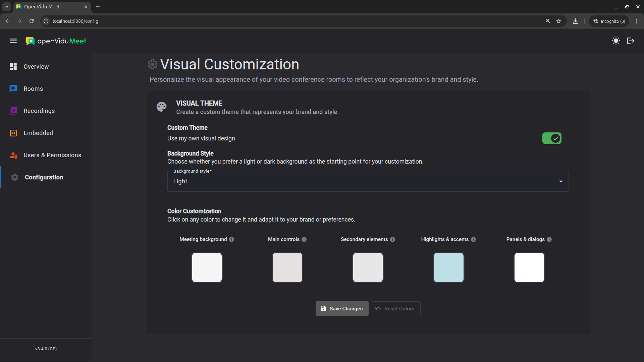This screenshot has width=644, height=362.
Task: Click info icon beside Main controls
Action: click(304, 239)
